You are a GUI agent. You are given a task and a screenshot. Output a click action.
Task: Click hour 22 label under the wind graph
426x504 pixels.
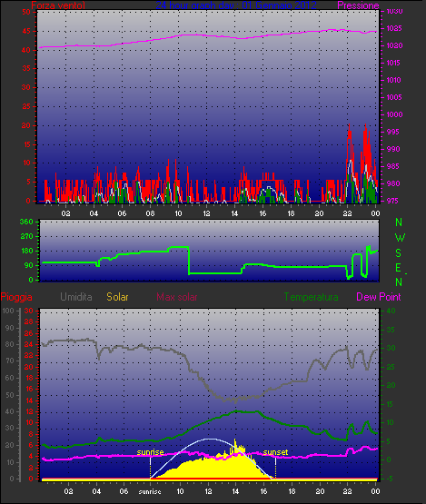coord(347,213)
